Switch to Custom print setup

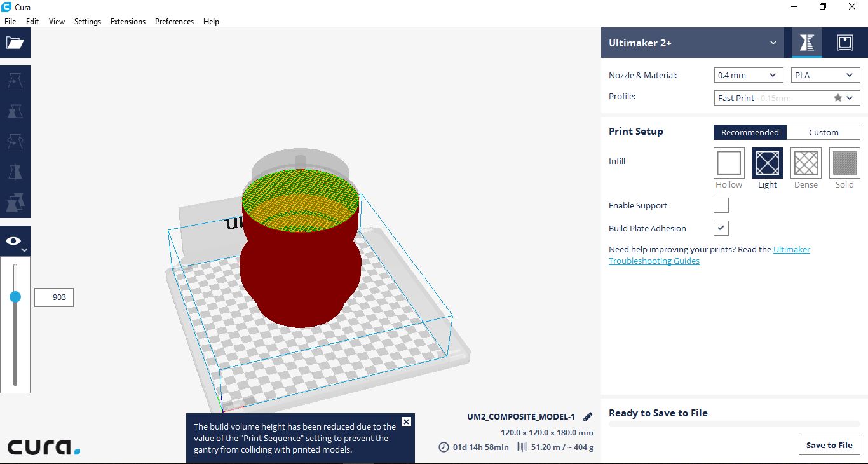pos(824,132)
